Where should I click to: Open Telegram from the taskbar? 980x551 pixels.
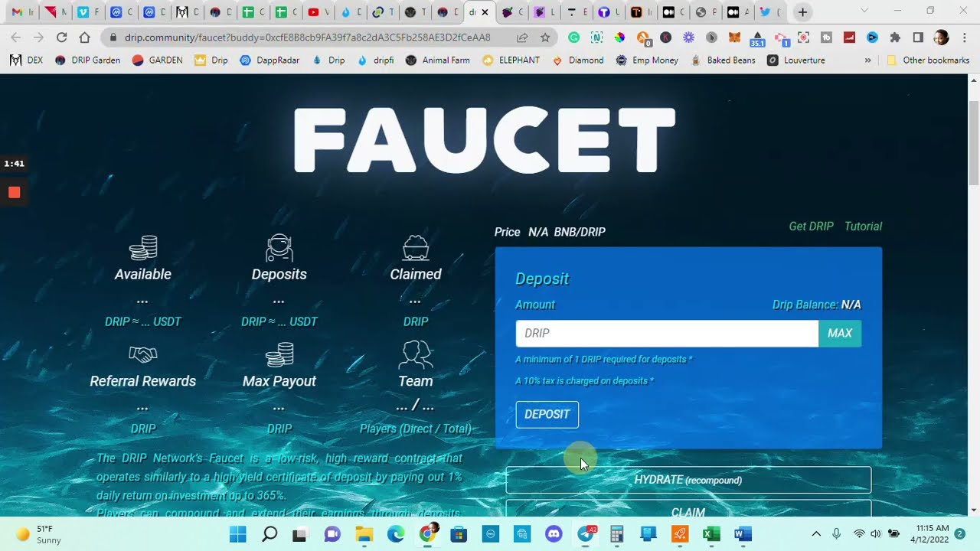[586, 534]
